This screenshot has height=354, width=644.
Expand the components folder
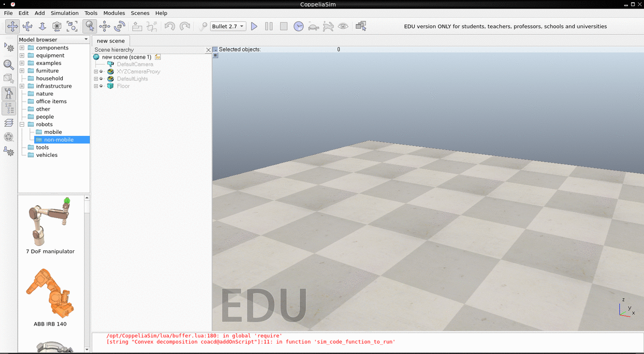(x=22, y=48)
